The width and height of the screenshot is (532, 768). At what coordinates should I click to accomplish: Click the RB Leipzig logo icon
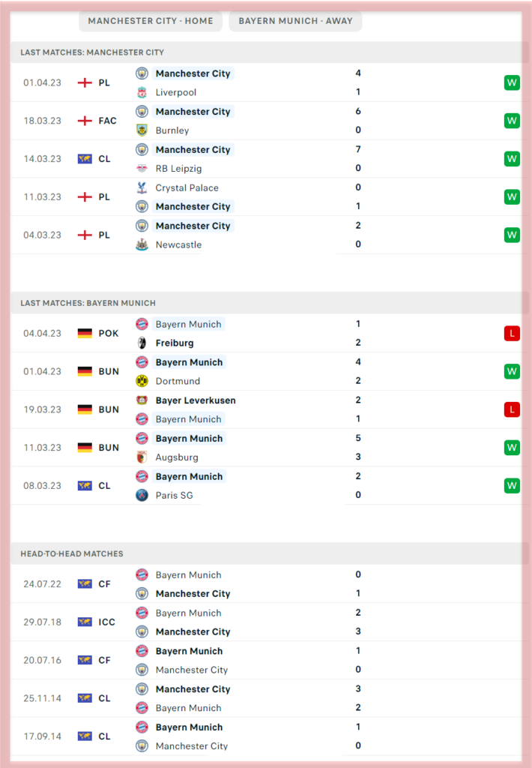tap(142, 169)
